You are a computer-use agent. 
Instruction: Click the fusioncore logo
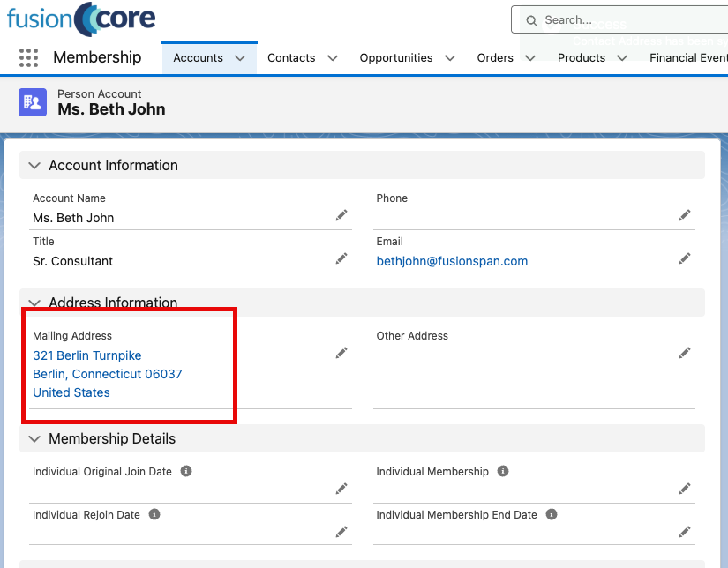(81, 19)
